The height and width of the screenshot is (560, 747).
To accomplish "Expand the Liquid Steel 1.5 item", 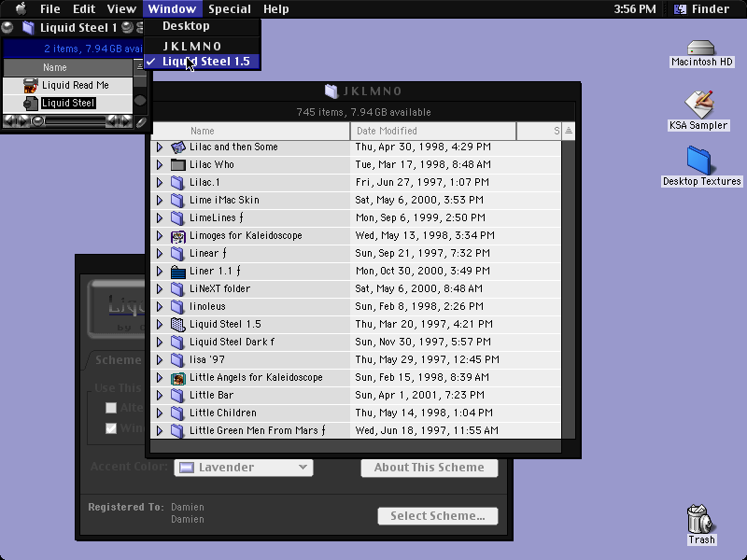I will click(160, 324).
